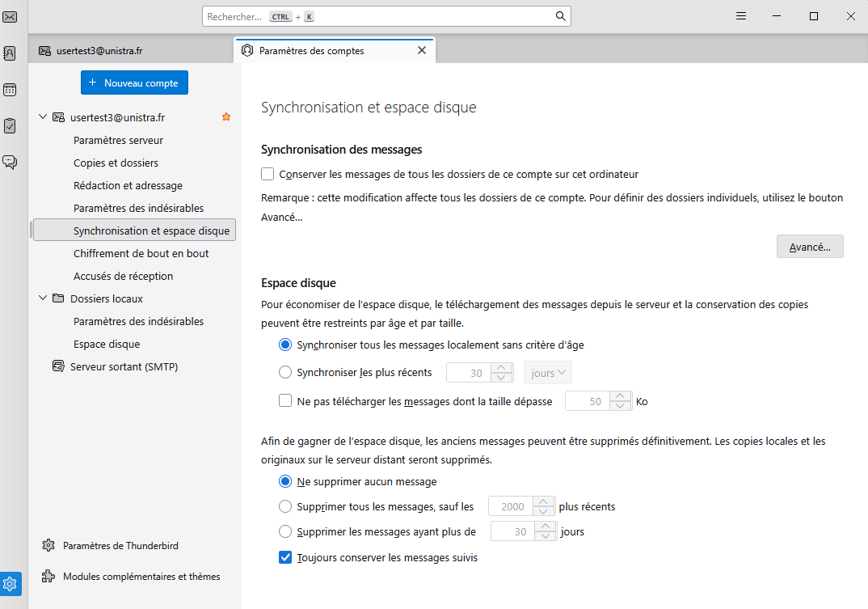The height and width of the screenshot is (609, 868).
Task: Open the 'jours' unit dropdown
Action: 548,373
